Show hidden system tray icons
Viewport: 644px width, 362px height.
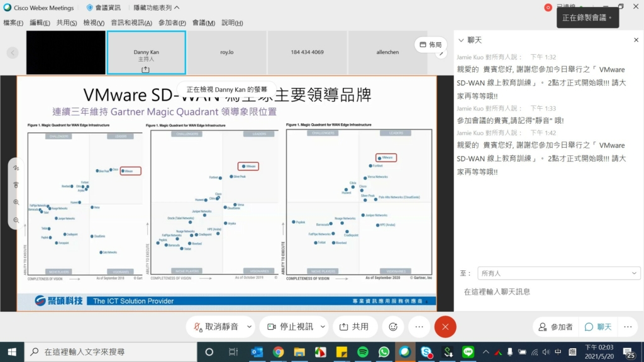[x=486, y=352]
